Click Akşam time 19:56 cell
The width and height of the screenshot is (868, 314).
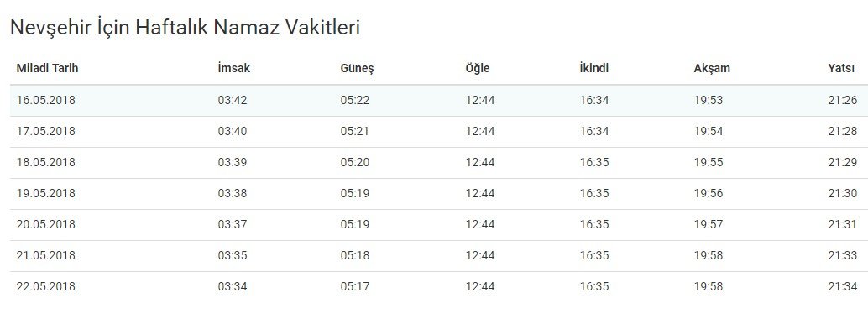pyautogui.click(x=709, y=193)
